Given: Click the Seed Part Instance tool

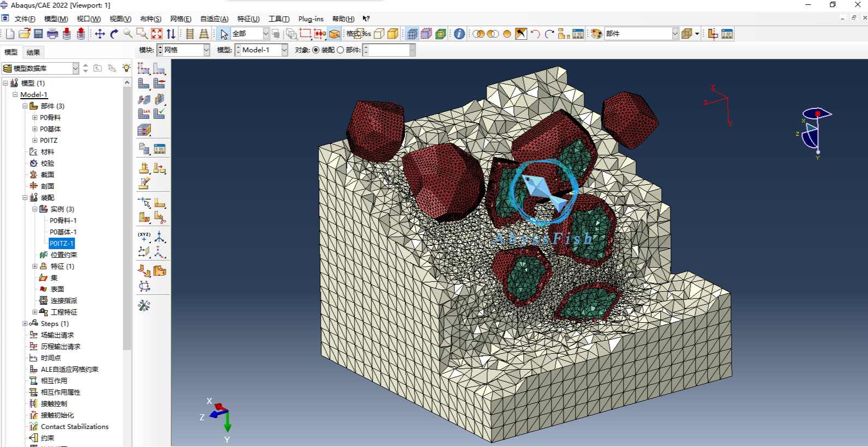Looking at the screenshot, I should pyautogui.click(x=144, y=68).
